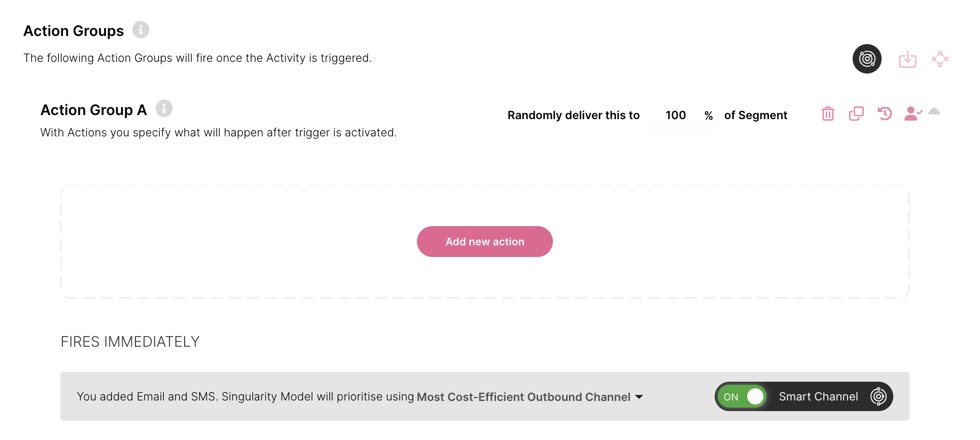Open the black Singularity target icon button
980x440 pixels.
tap(867, 59)
